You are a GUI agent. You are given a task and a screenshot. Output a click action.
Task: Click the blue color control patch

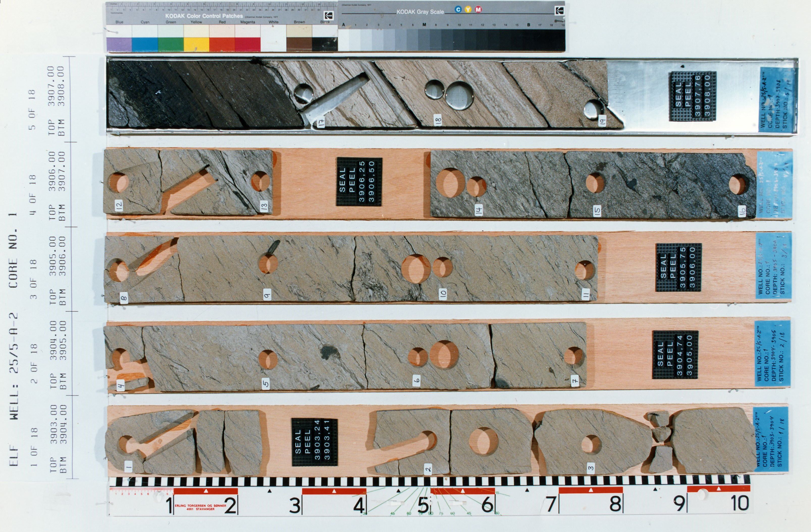coord(119,44)
